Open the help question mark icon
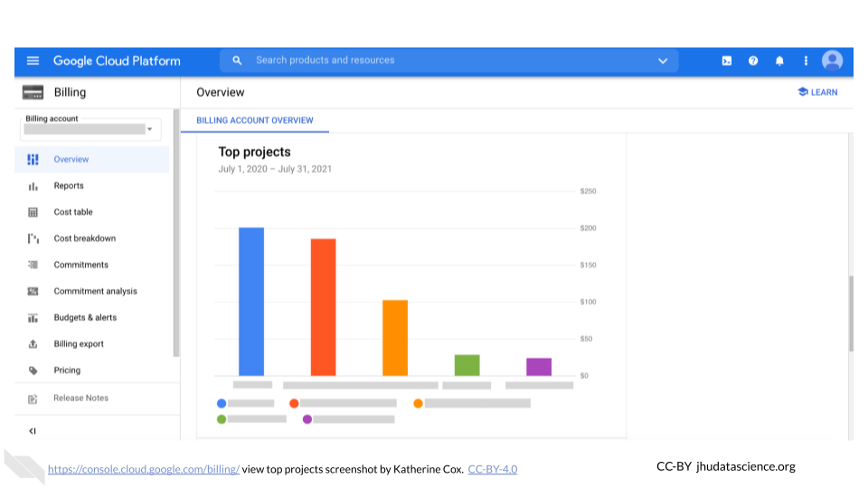This screenshot has width=868, height=488. click(753, 61)
